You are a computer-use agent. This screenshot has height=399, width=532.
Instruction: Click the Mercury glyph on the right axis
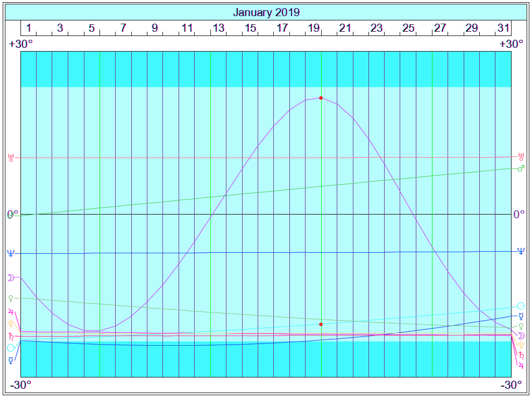tap(521, 317)
